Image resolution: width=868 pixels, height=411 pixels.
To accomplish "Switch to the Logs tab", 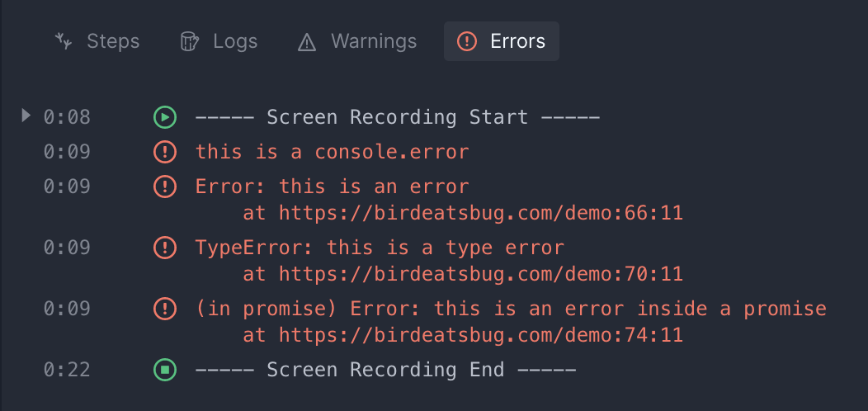I will tap(219, 41).
